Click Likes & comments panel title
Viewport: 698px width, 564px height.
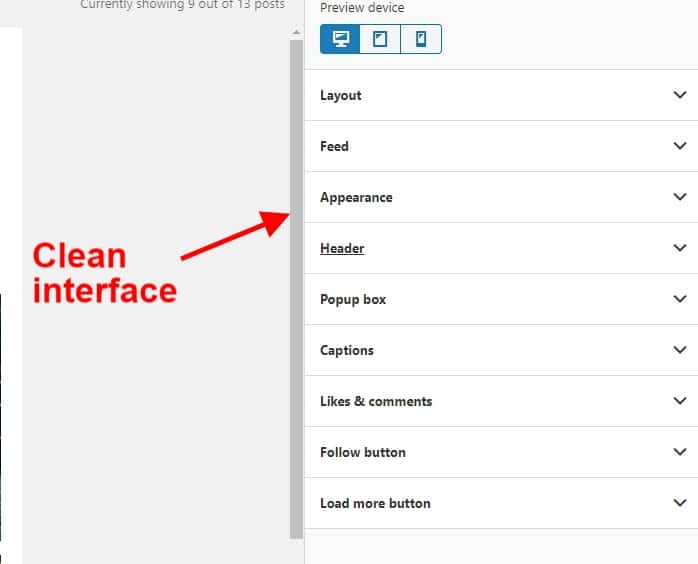(376, 401)
